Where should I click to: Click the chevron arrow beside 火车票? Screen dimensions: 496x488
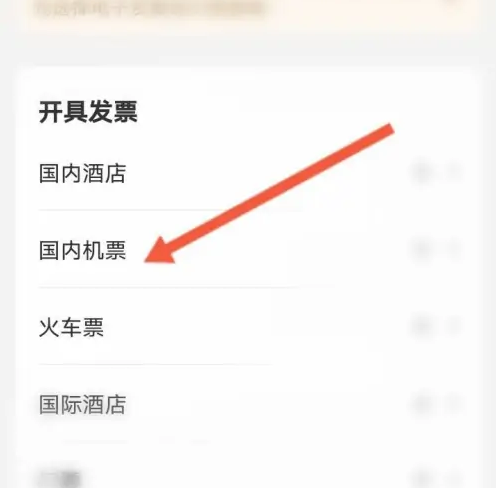point(455,326)
